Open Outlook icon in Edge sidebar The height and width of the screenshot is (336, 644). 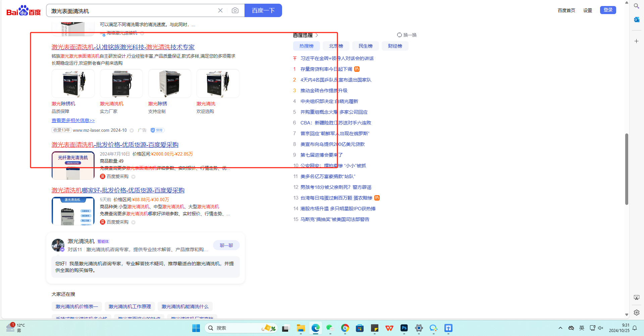[636, 20]
